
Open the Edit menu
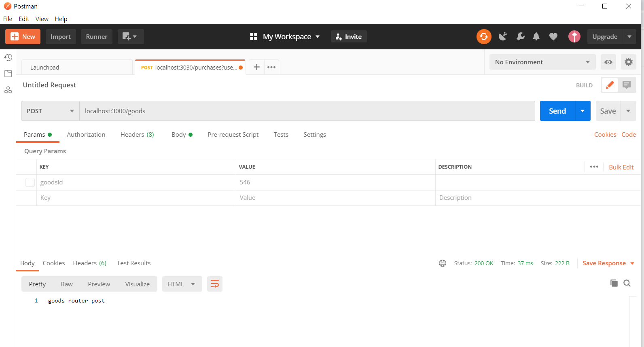[x=24, y=19]
